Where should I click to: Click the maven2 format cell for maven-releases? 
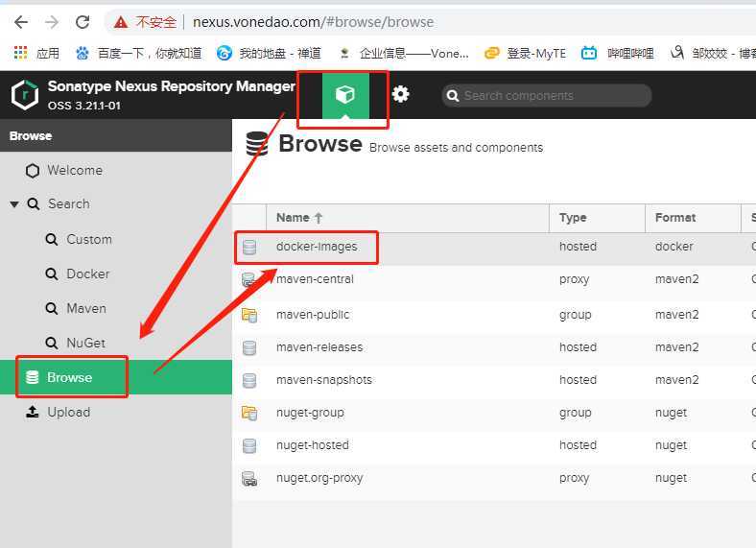coord(677,347)
